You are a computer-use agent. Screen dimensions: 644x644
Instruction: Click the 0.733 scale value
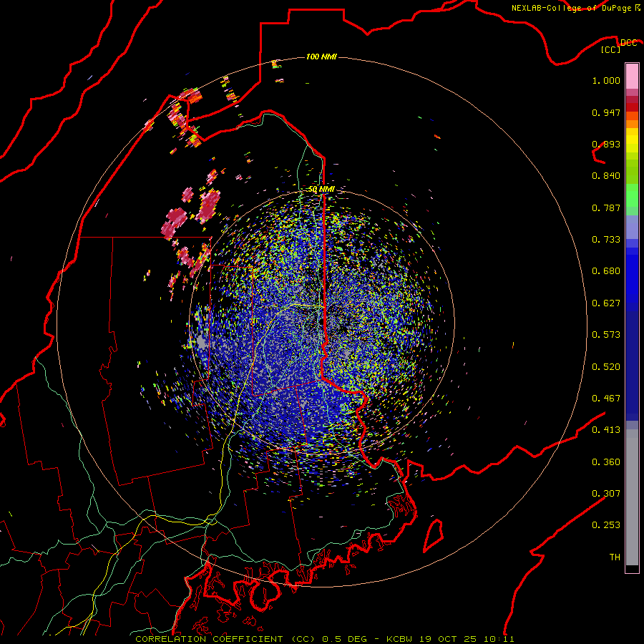tap(606, 240)
